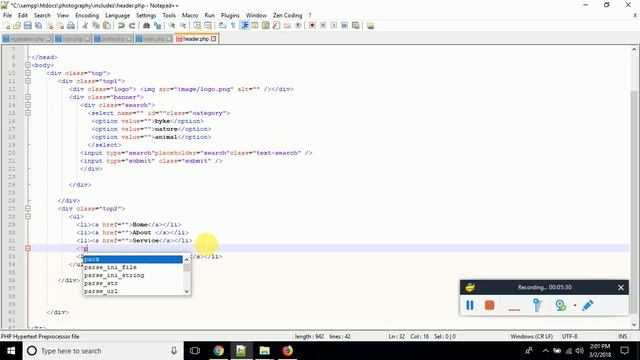Click autocomplete list scroll-down arrow
The height and width of the screenshot is (360, 640).
(187, 291)
